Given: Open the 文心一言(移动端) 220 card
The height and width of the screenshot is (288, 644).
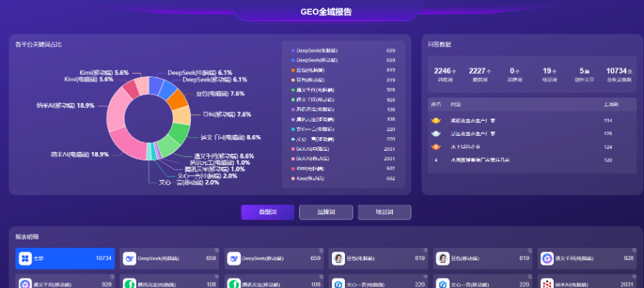Looking at the screenshot, I should tap(482, 281).
